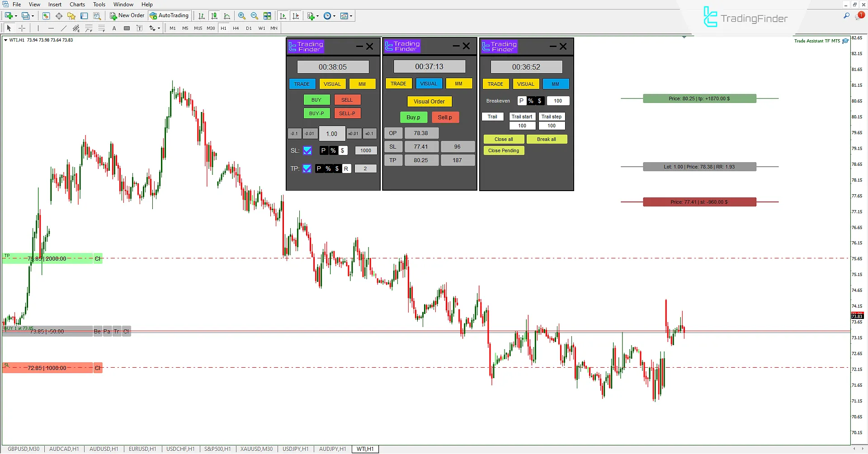Switch chart to candlestick view
The image size is (868, 454).
pyautogui.click(x=214, y=16)
